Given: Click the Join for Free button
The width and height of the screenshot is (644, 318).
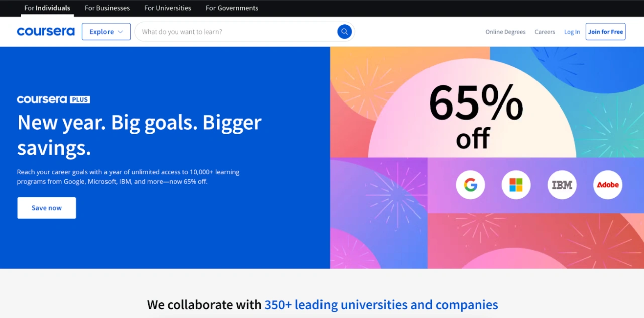Looking at the screenshot, I should coord(605,32).
